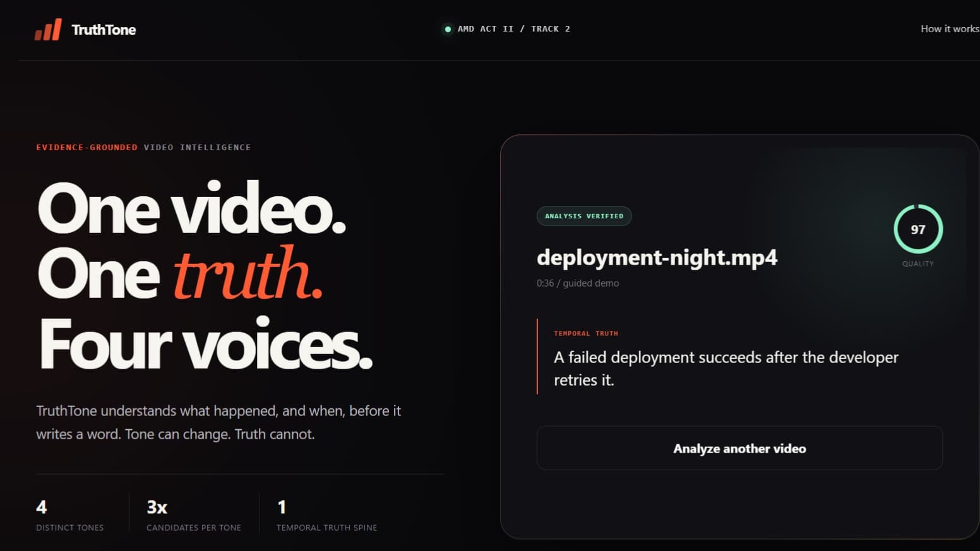Click the TruthTone brand name
The width and height of the screenshot is (980, 551).
[x=104, y=30]
